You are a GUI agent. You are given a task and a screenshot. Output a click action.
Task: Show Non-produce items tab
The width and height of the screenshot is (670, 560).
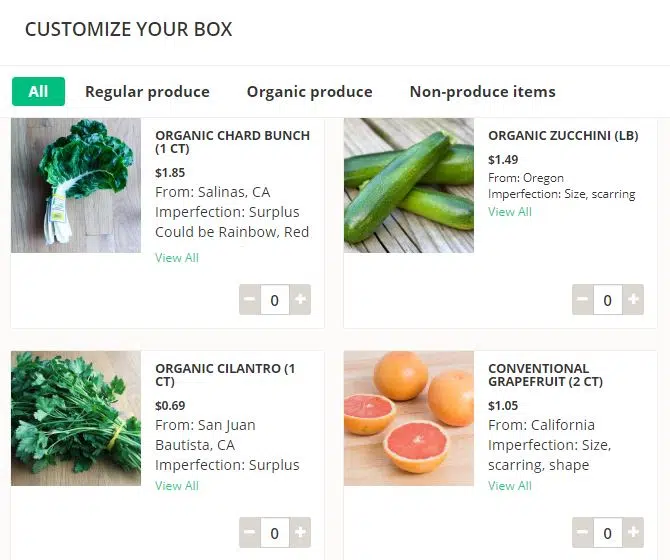pos(482,92)
